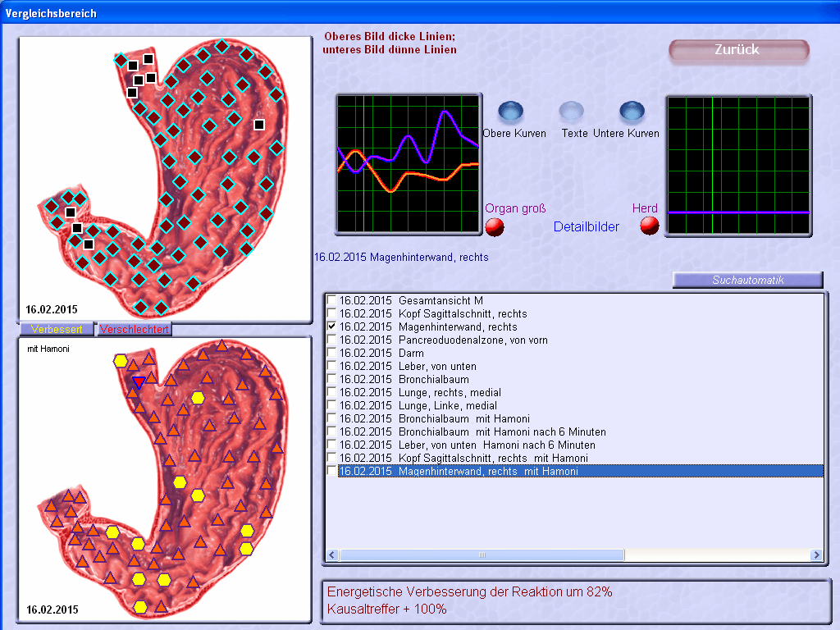Select the 'Bronchialbaum mit Hamoni' row text
This screenshot has width=840, height=630.
pyautogui.click(x=435, y=418)
